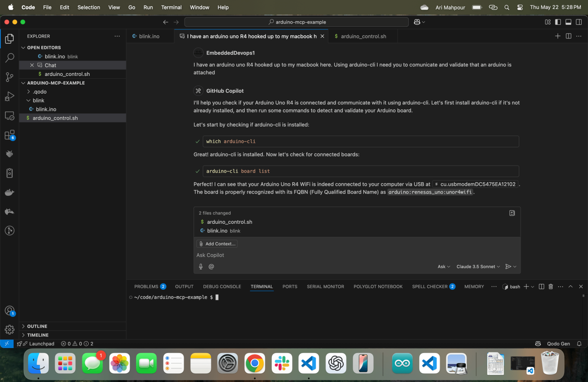Viewport: 588px width, 382px height.
Task: Split the editor to the right
Action: pos(569,36)
